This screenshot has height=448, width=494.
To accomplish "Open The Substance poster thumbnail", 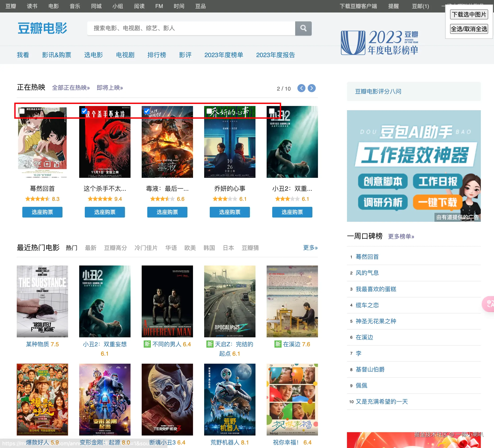I will tap(42, 301).
